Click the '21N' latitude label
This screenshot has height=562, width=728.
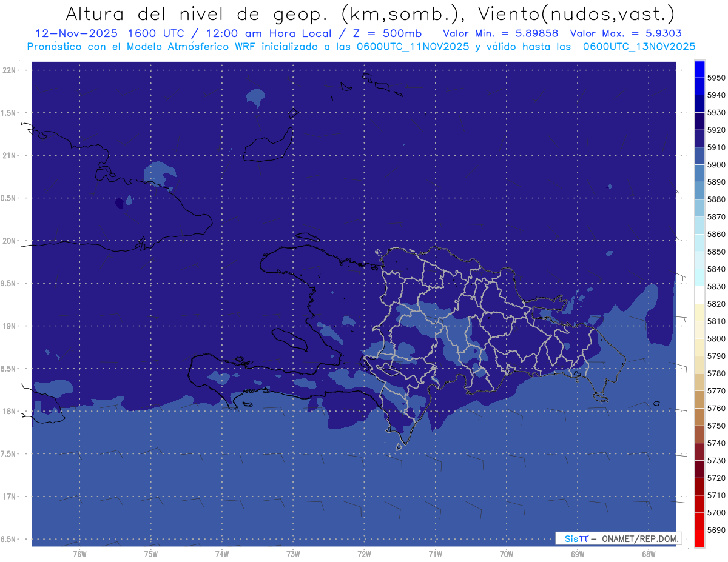[8, 155]
